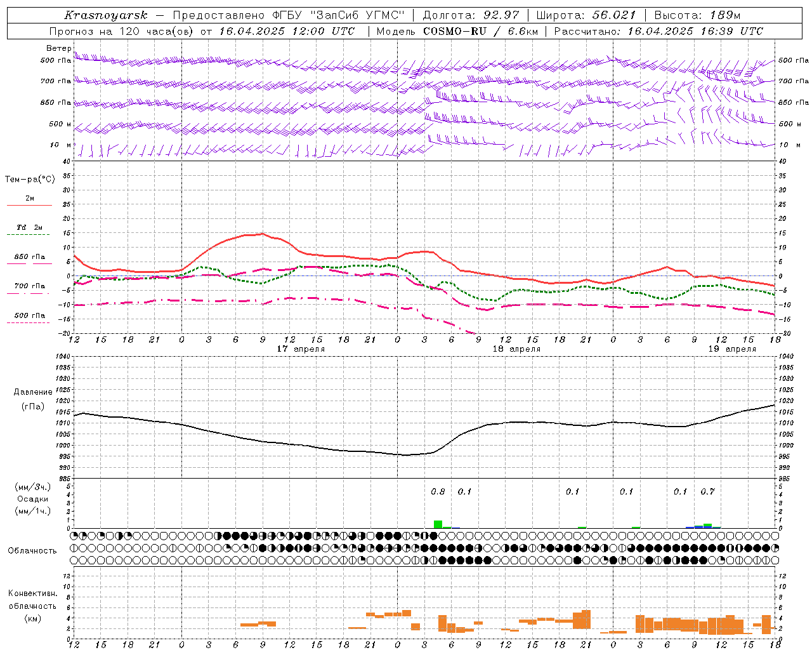Click the calculation time "Рассчитано: 16.04.2025 16:39 UTC"
Screen dimensions: 812x650
click(658, 31)
